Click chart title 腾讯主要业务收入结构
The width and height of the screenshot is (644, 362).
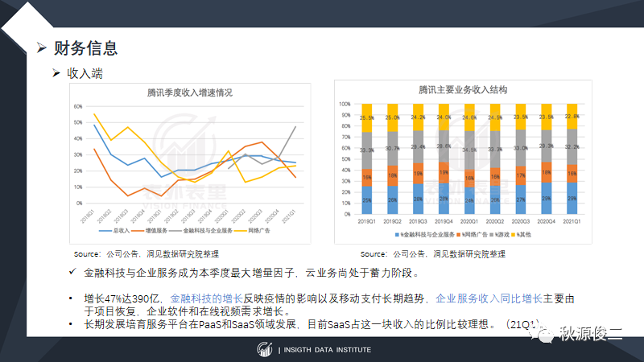coord(463,90)
